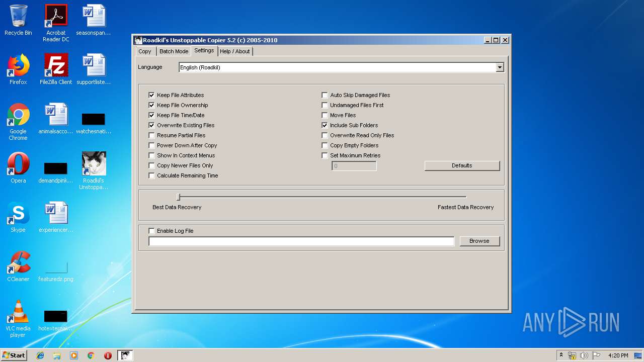The image size is (644, 362).
Task: Click the data recovery slider handle
Action: 178,197
